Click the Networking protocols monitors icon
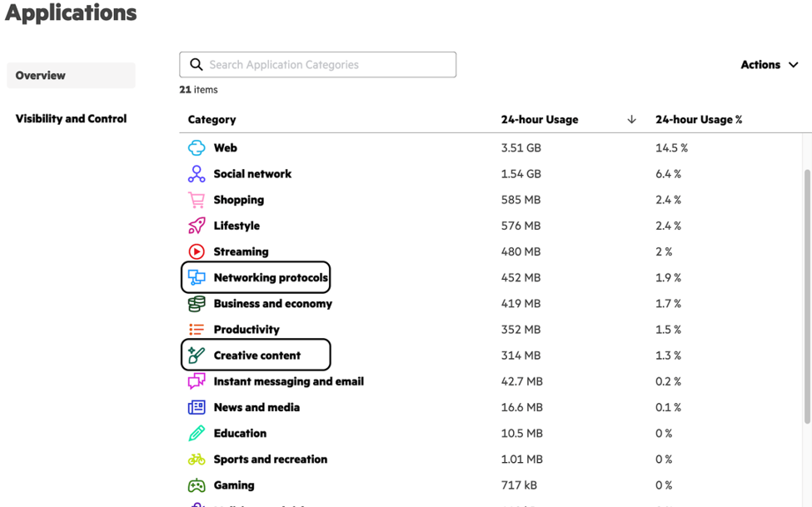This screenshot has width=812, height=507. 197,277
